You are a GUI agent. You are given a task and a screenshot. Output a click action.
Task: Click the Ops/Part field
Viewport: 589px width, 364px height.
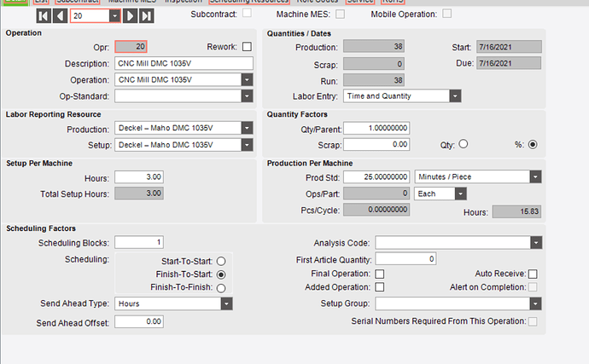coord(376,194)
